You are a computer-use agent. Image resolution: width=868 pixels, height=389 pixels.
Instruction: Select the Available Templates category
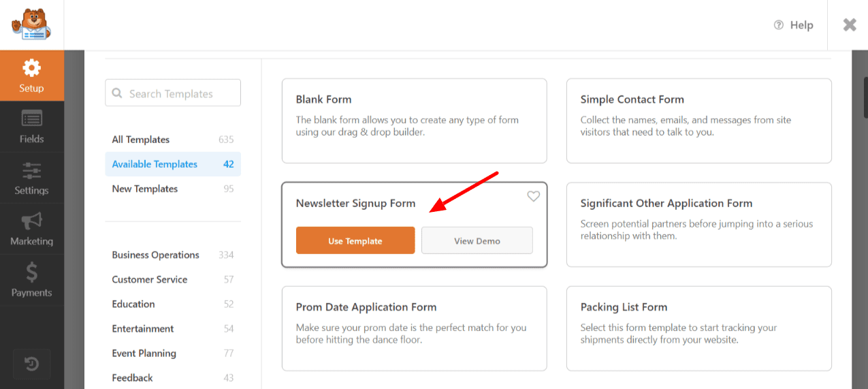(155, 164)
